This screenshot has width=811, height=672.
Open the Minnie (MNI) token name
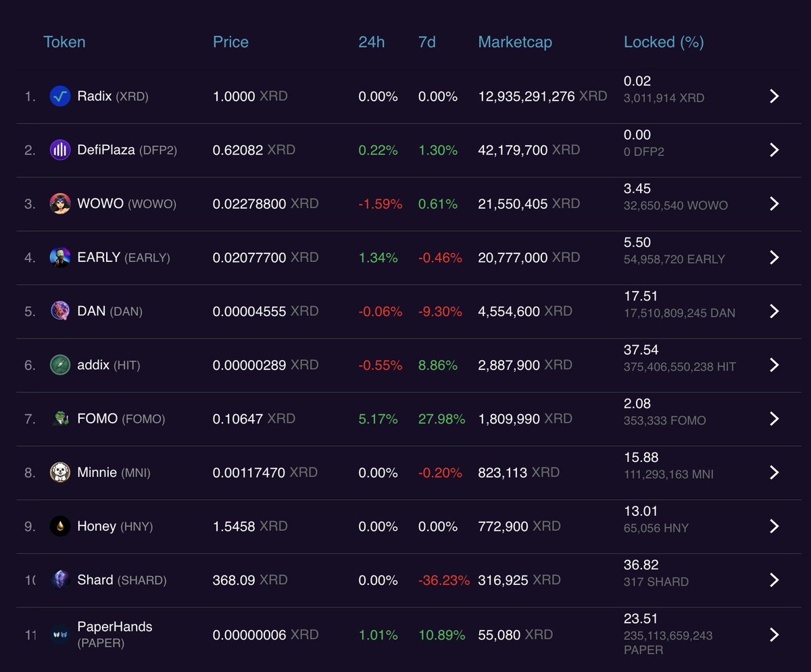pyautogui.click(x=114, y=472)
